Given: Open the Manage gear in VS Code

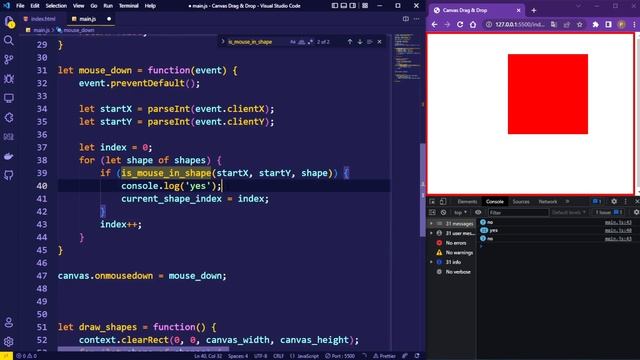Looking at the screenshot, I should coord(9,342).
